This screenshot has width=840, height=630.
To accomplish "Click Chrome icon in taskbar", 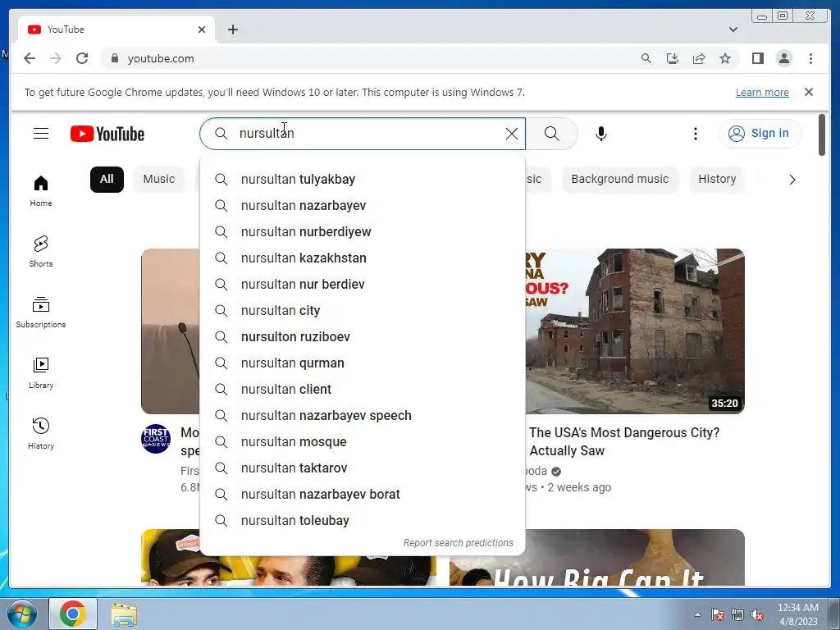I will point(73,614).
